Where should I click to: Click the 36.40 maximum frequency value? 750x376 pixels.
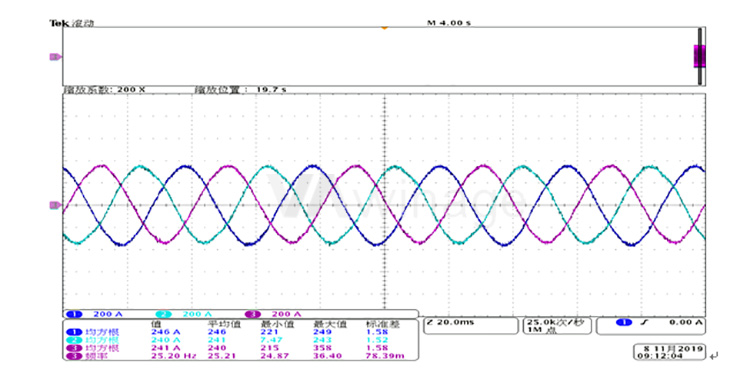point(328,356)
